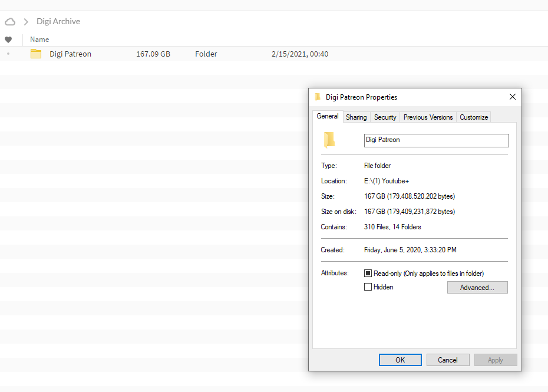Image resolution: width=548 pixels, height=392 pixels.
Task: Click the 167.09 GB size cell
Action: 153,54
